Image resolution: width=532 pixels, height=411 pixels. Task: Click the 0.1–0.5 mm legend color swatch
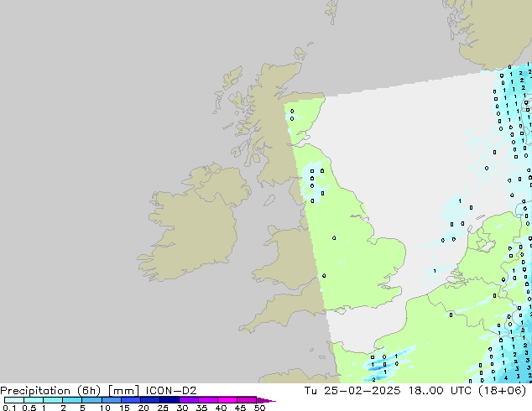click(x=14, y=400)
